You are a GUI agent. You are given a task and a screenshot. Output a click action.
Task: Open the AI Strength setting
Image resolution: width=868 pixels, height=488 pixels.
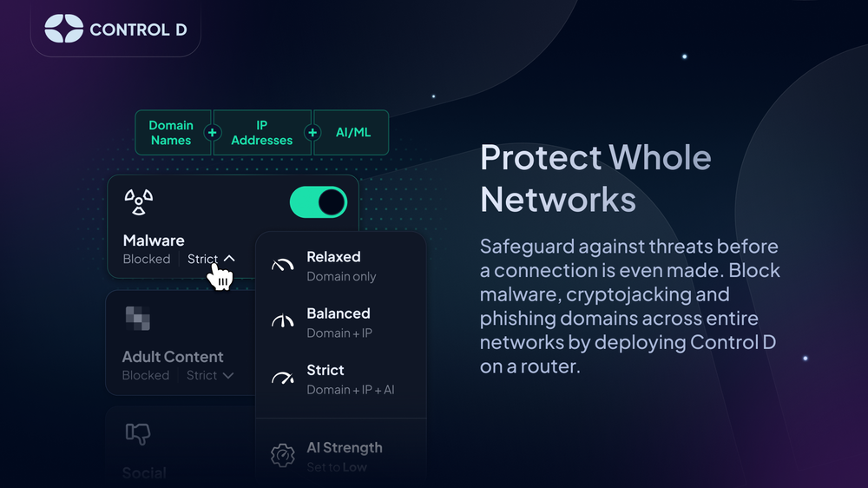(344, 455)
